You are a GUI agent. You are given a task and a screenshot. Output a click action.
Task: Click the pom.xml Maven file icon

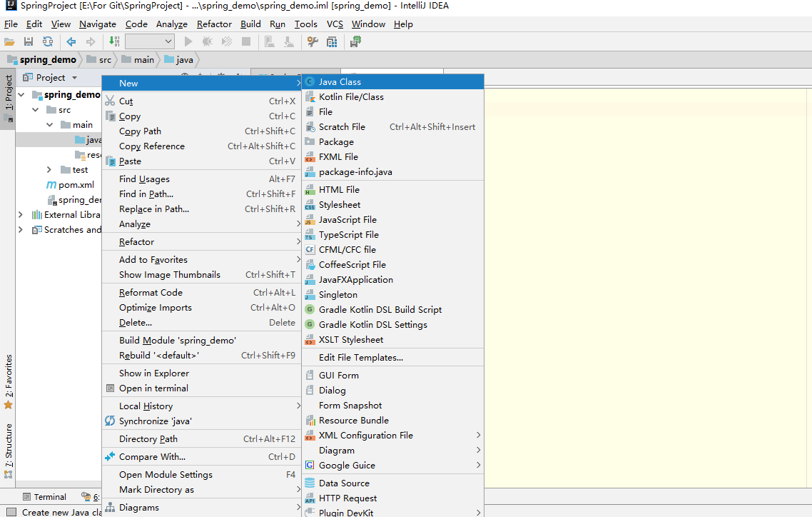(51, 185)
